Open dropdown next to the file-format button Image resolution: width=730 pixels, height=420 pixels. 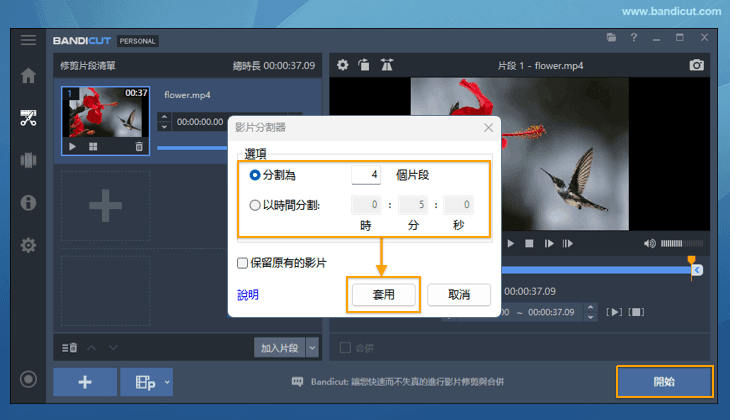tap(167, 382)
